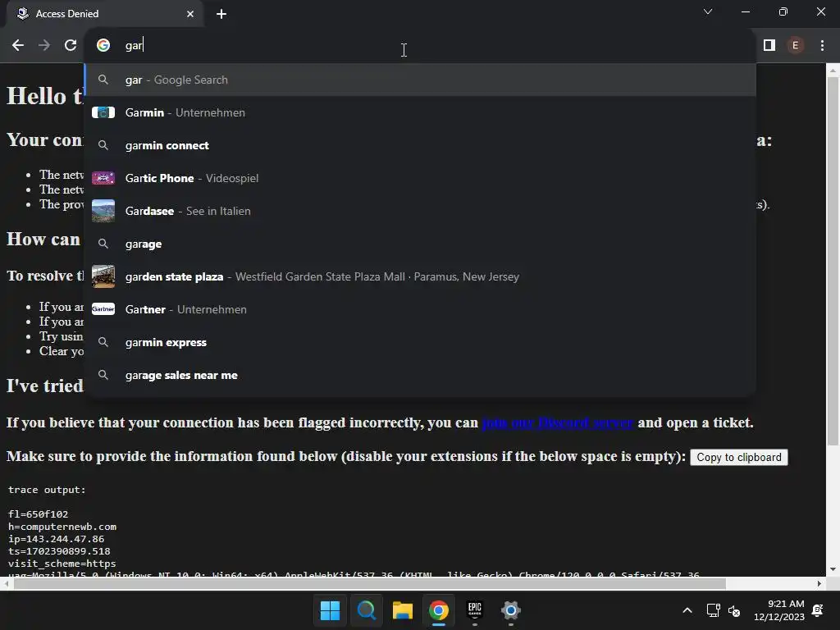Choose 'gar - Google Search' suggestion
The height and width of the screenshot is (630, 840).
coord(421,80)
